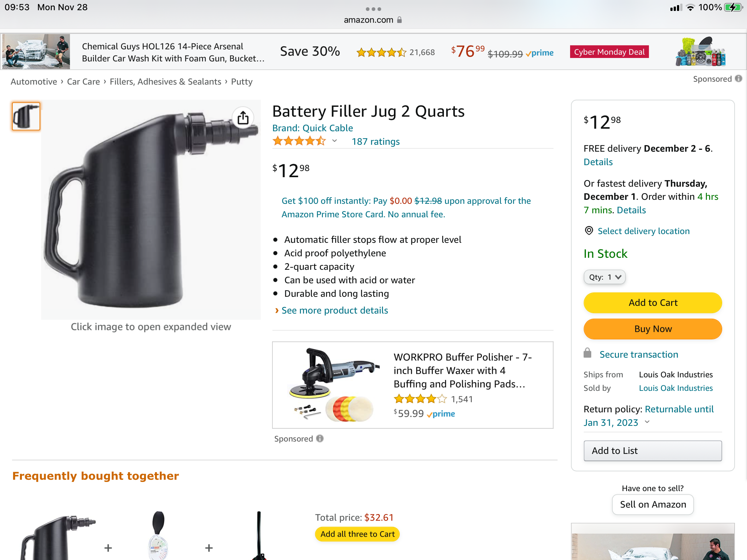The height and width of the screenshot is (560, 747).
Task: Open the Brand: Quick Cable link
Action: [313, 128]
